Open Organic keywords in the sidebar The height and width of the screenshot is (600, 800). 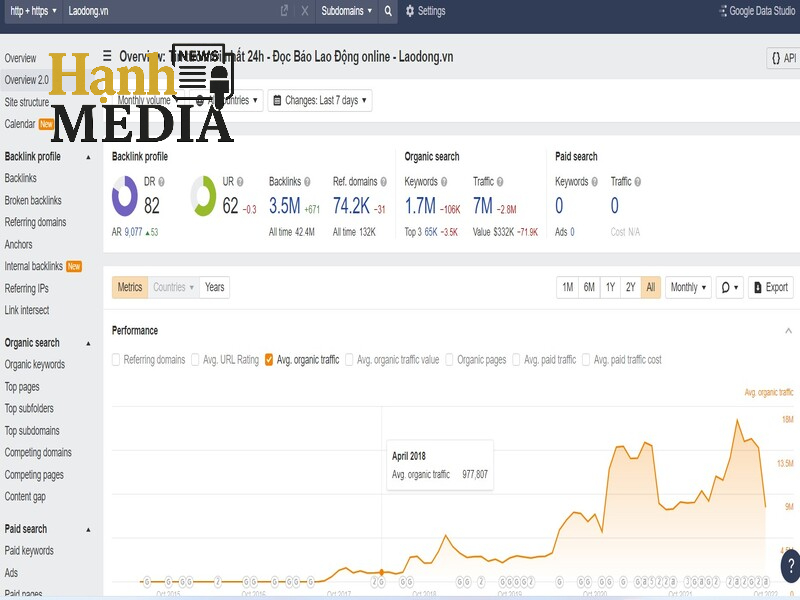click(x=35, y=365)
